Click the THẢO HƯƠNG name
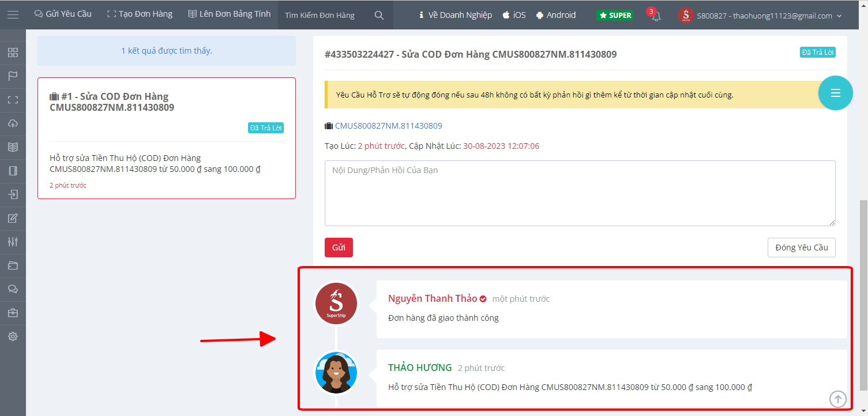 pos(419,368)
